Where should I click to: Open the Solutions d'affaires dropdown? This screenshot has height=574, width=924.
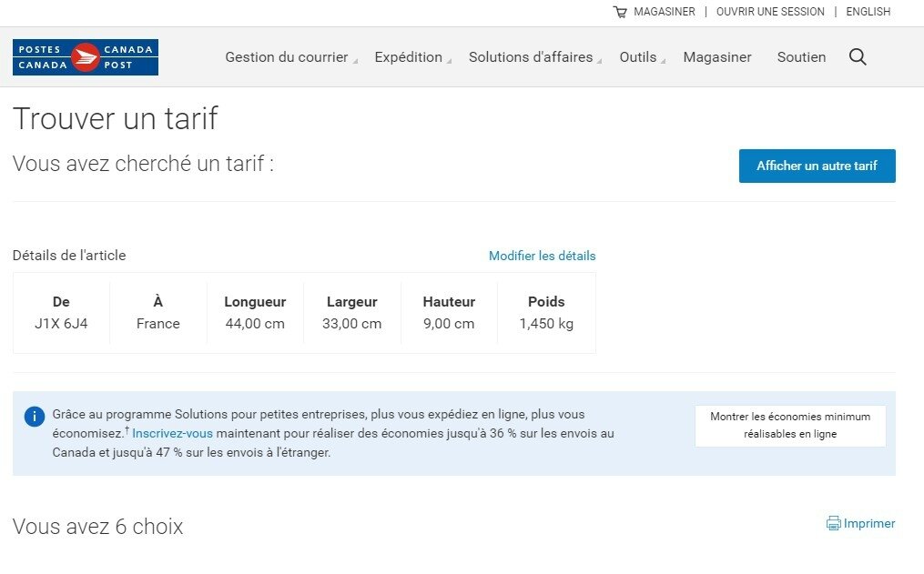535,57
